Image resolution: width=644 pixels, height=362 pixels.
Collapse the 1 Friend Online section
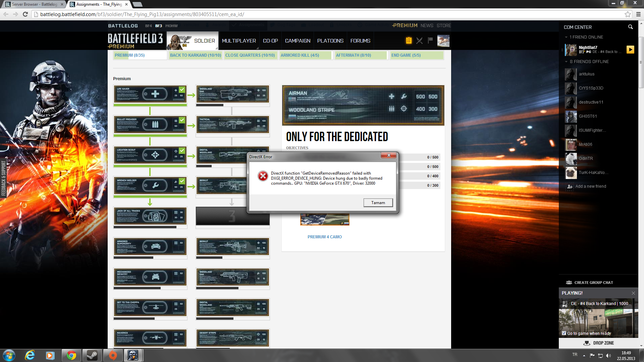click(x=566, y=37)
